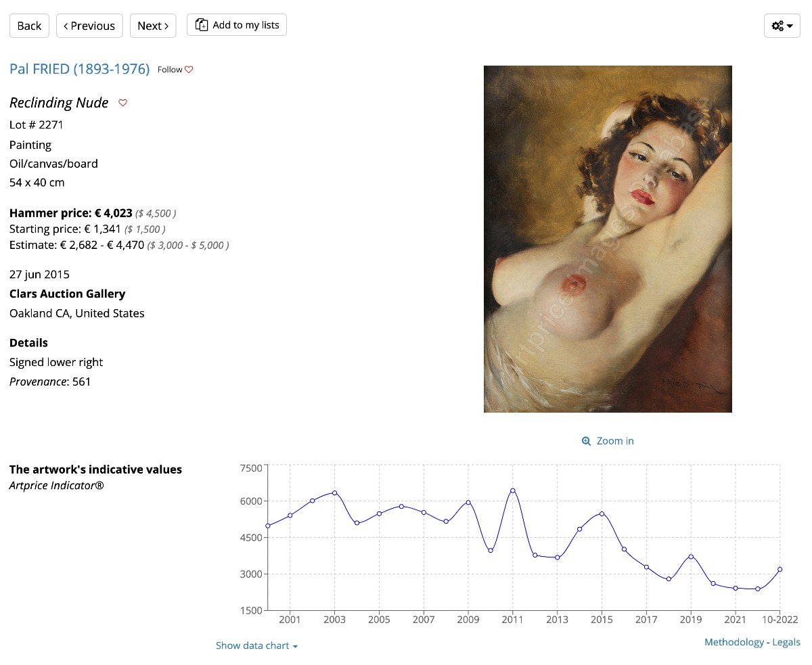Click the 27 jun 2015 date
This screenshot has width=812, height=665.
click(39, 274)
